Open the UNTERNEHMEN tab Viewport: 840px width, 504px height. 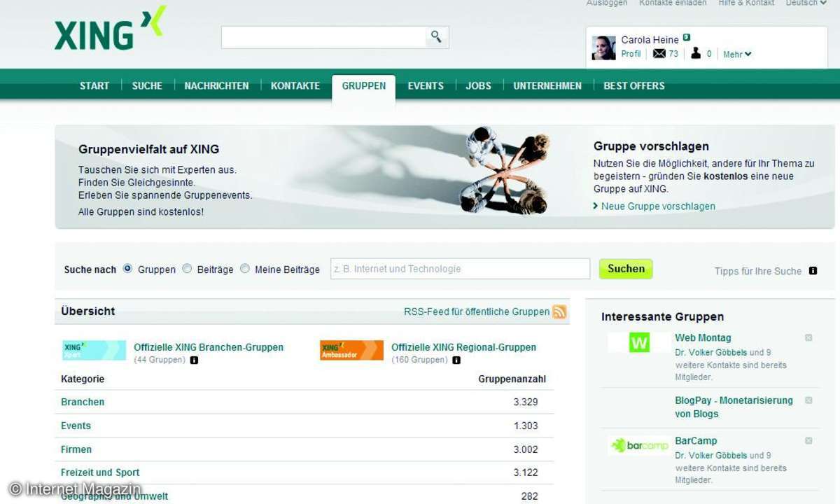[x=547, y=86]
